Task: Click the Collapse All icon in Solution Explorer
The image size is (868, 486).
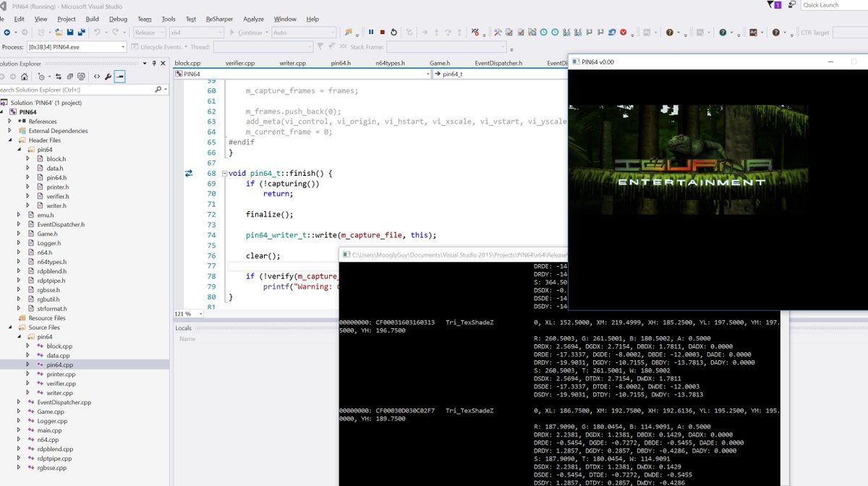Action: point(70,77)
